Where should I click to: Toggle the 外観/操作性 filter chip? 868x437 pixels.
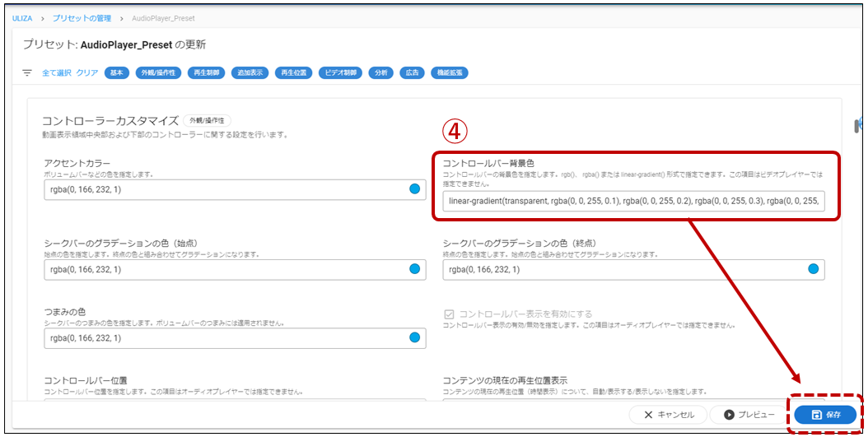156,72
